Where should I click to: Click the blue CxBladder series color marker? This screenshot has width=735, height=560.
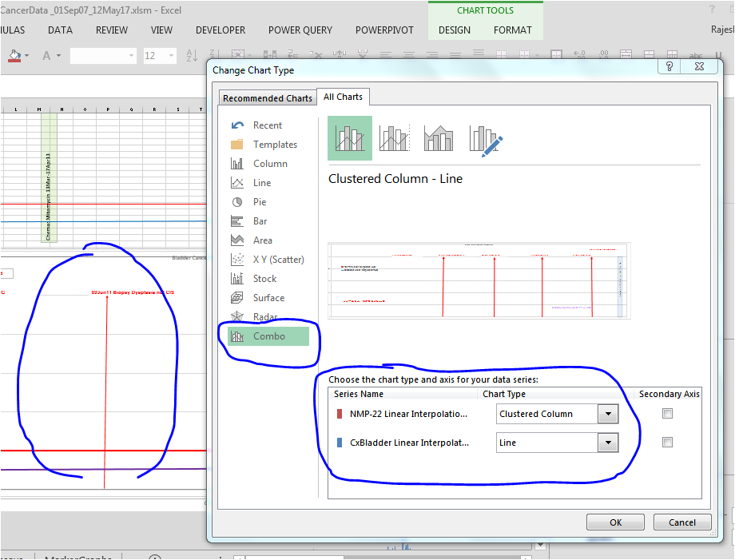click(340, 443)
